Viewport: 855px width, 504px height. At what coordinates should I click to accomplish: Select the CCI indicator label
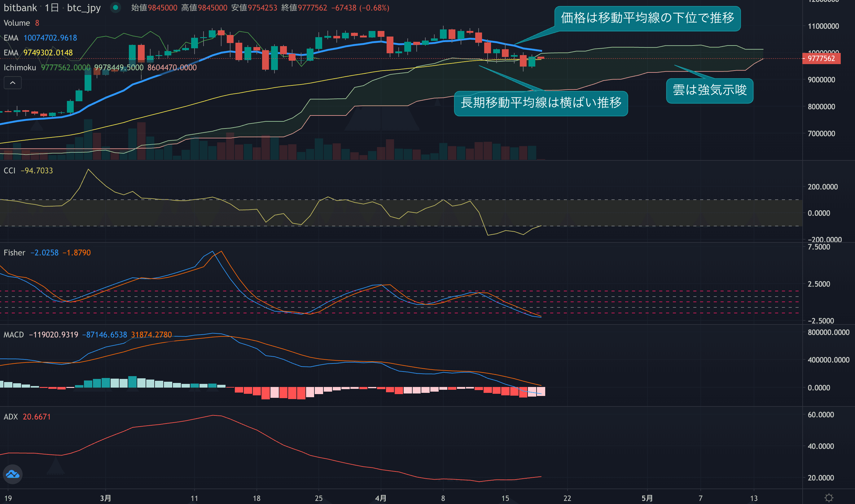(x=10, y=171)
